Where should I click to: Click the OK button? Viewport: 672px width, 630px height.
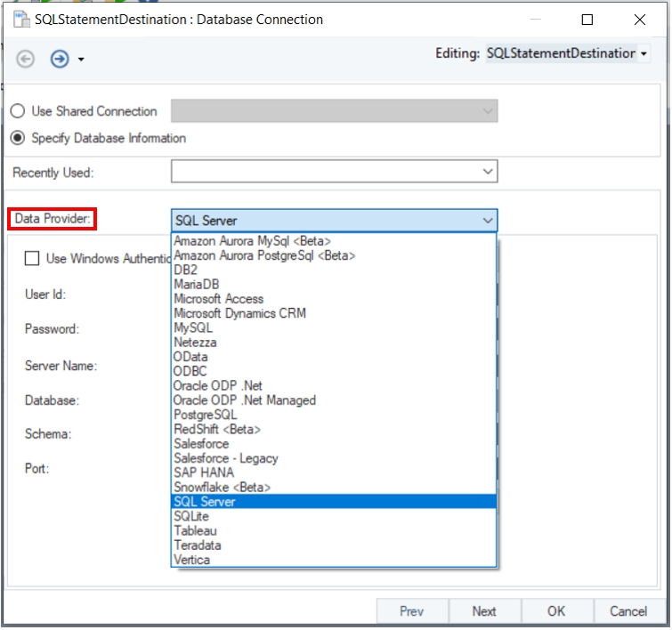[556, 611]
